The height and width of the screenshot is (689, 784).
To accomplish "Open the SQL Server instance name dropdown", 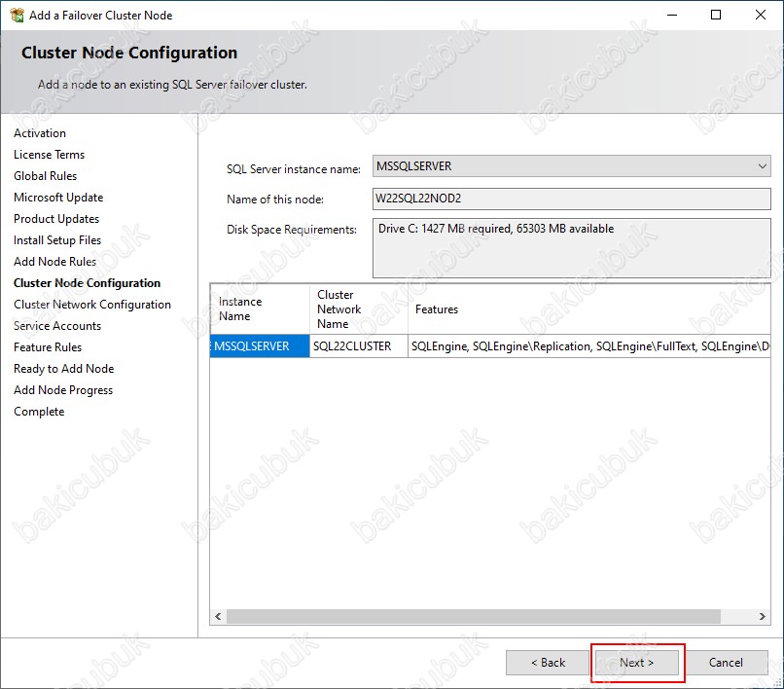I will (x=571, y=166).
